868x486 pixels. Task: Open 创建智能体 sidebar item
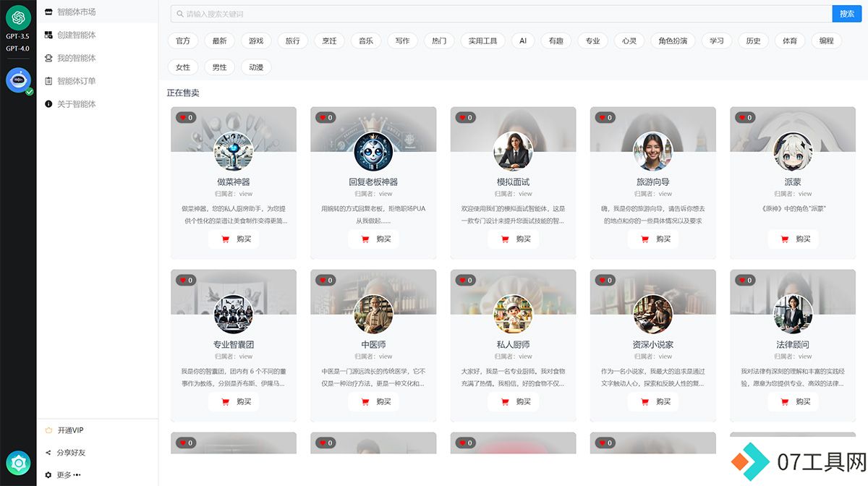point(97,35)
